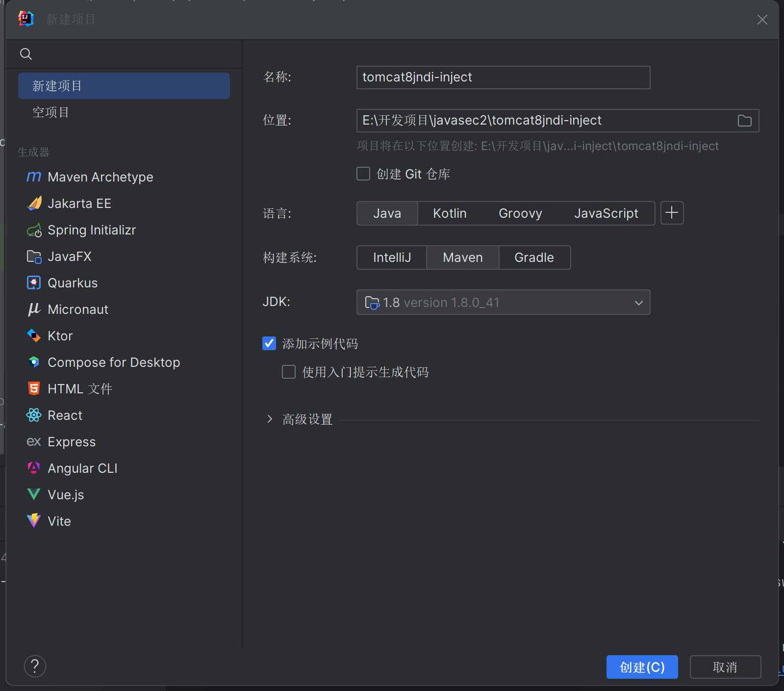Choose the Spring Initializr generator icon
Screen dimensions: 784x691
(x=34, y=230)
